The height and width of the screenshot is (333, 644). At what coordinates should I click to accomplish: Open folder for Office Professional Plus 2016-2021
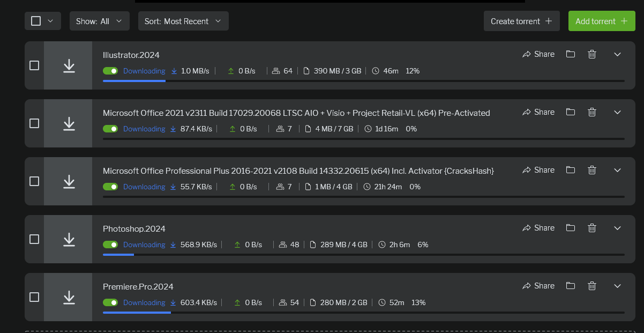click(x=571, y=169)
